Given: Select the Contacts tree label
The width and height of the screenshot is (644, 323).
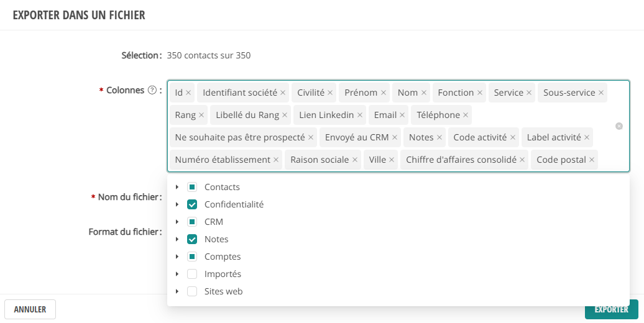Looking at the screenshot, I should 222,187.
